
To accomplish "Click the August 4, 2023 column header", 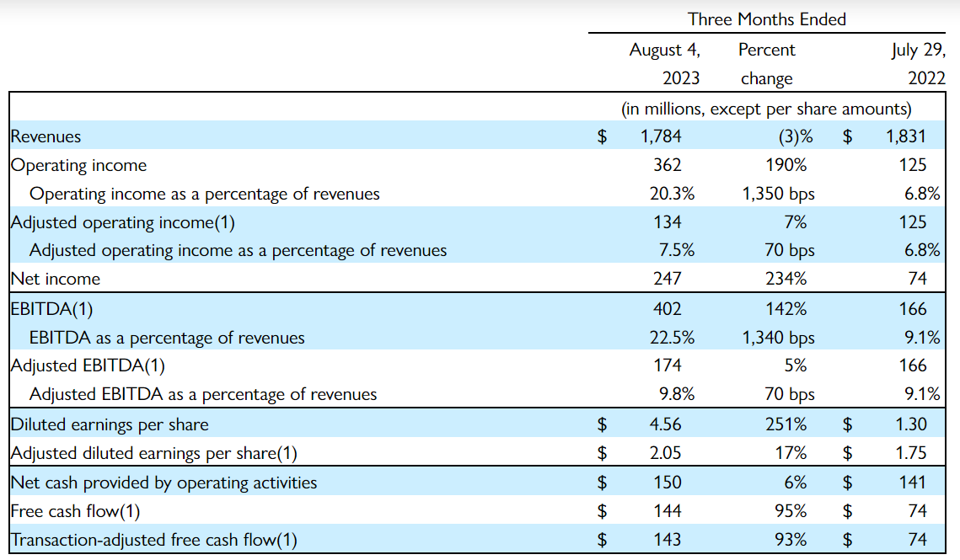I will click(x=665, y=64).
